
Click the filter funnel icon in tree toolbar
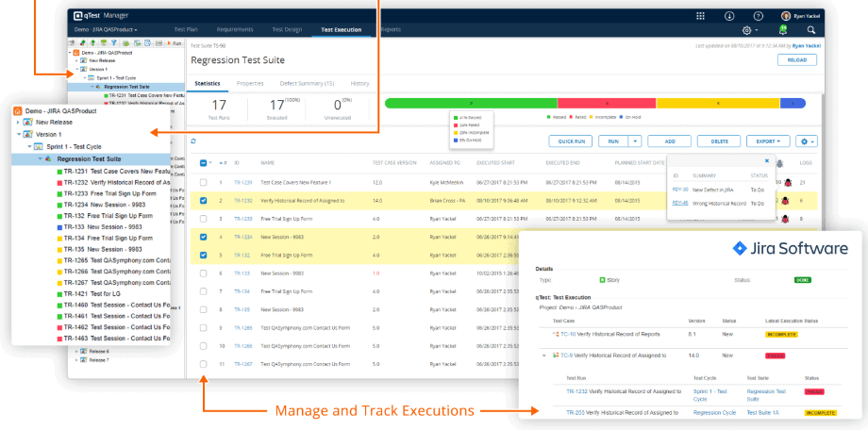(113, 42)
